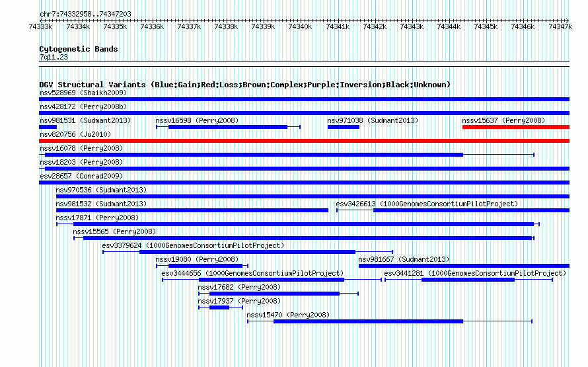Viewport: 588px width, 367px height.
Task: Select the esv3441281 blue variant bar
Action: [x=469, y=280]
